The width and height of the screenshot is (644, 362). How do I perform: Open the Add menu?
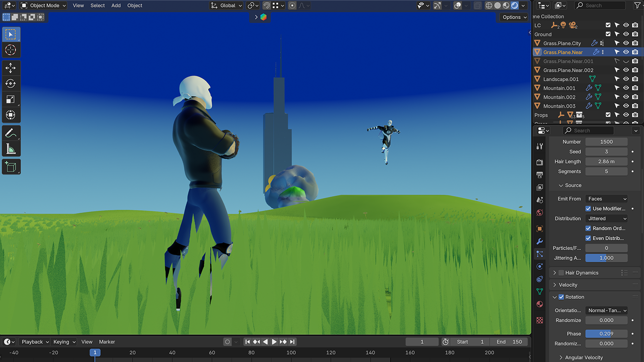(116, 6)
